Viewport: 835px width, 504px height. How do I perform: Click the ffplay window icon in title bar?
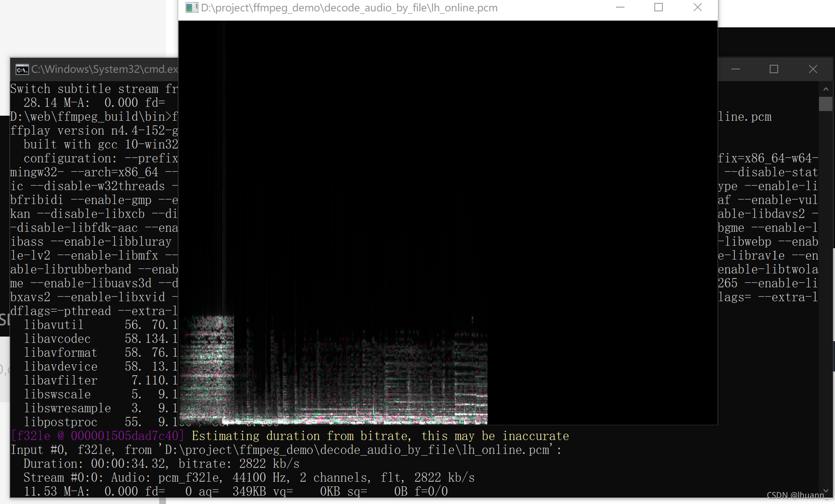(192, 8)
